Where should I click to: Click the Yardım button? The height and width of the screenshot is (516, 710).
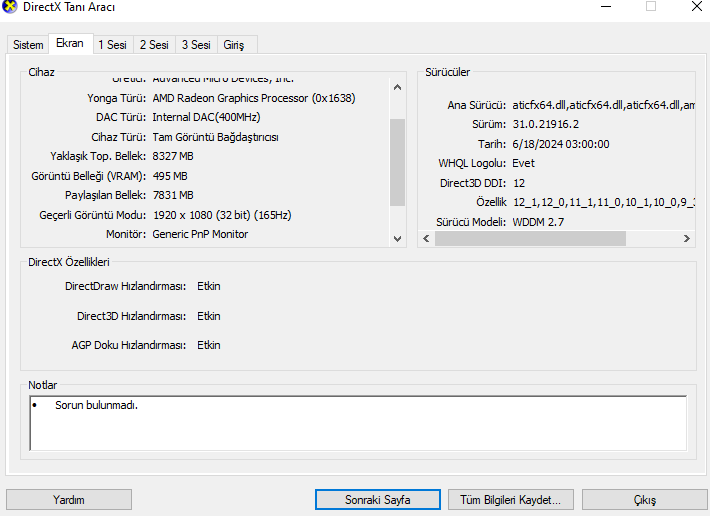click(x=69, y=500)
